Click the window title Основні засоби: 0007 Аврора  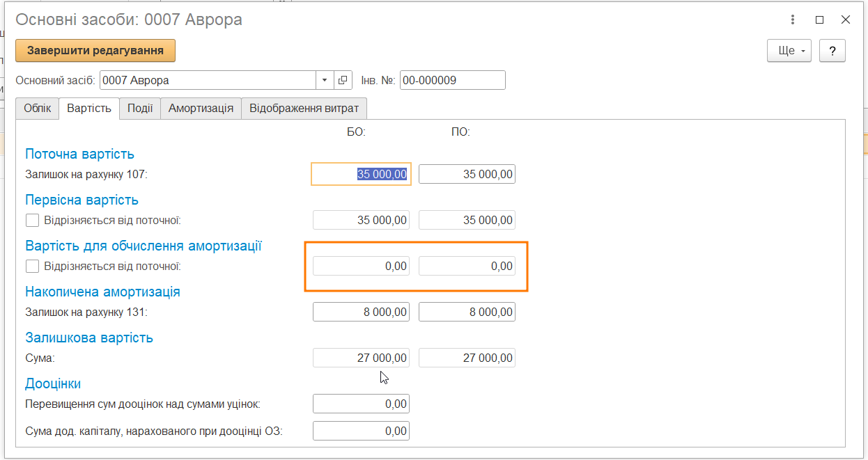[129, 19]
